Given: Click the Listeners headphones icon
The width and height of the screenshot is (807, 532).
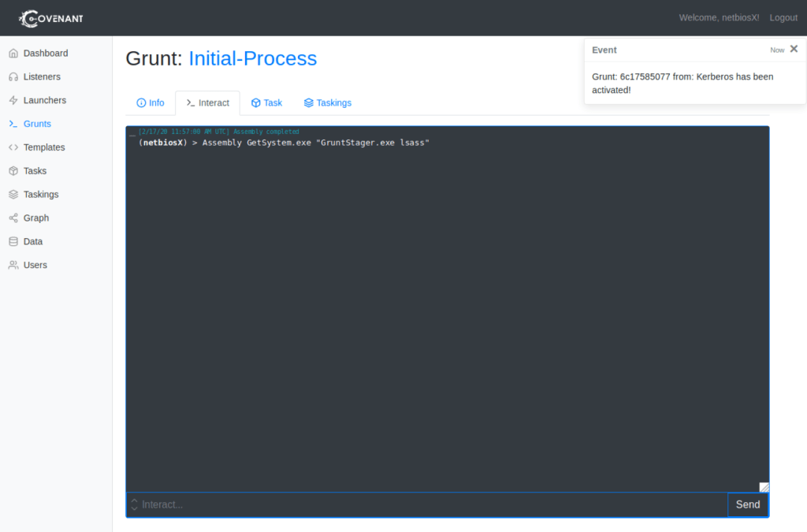Looking at the screenshot, I should click(13, 77).
